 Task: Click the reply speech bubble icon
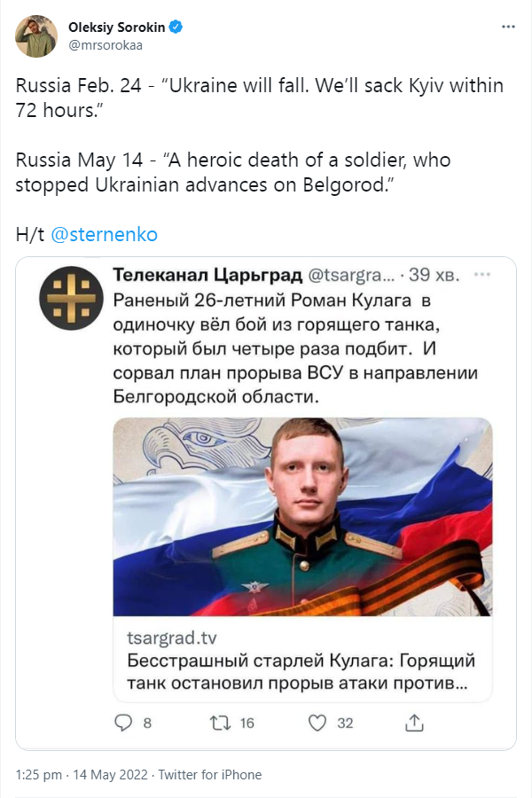coord(123,723)
